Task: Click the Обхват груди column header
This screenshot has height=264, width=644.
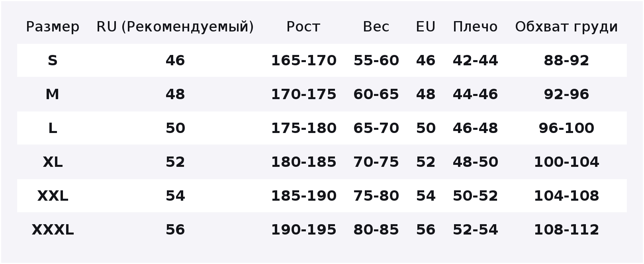Action: (566, 27)
